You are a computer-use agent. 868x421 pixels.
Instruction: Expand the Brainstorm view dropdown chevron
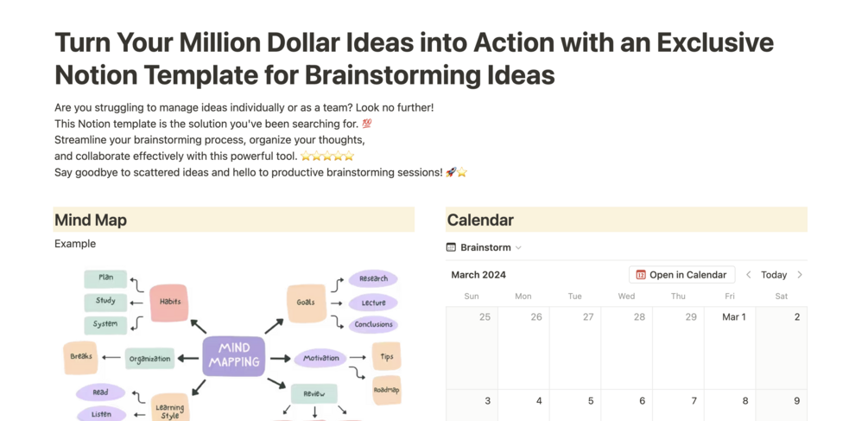(518, 248)
